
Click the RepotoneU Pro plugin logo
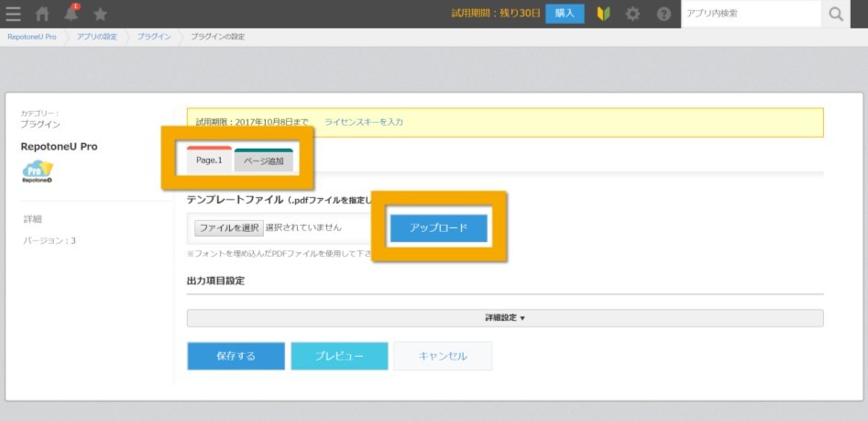point(38,172)
